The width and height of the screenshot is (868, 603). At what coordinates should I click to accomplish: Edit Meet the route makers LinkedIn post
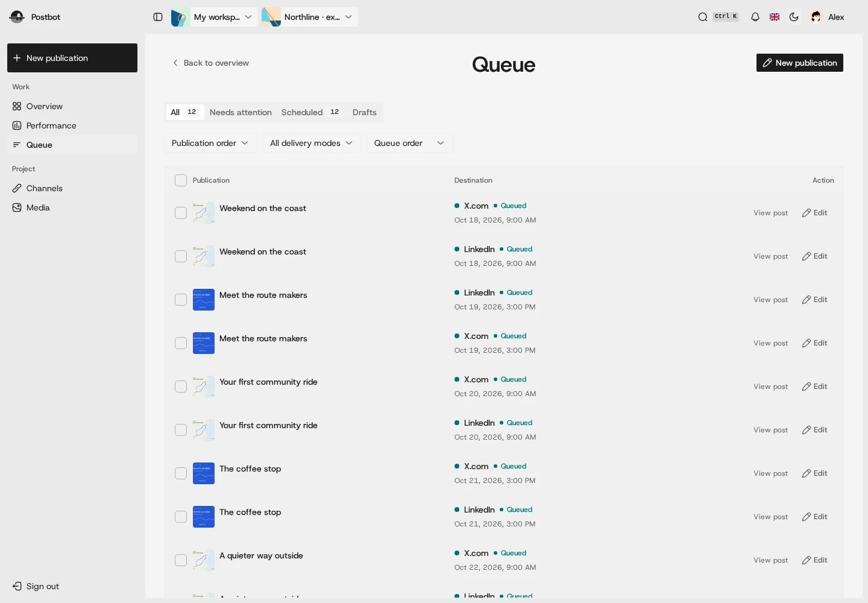(x=814, y=300)
